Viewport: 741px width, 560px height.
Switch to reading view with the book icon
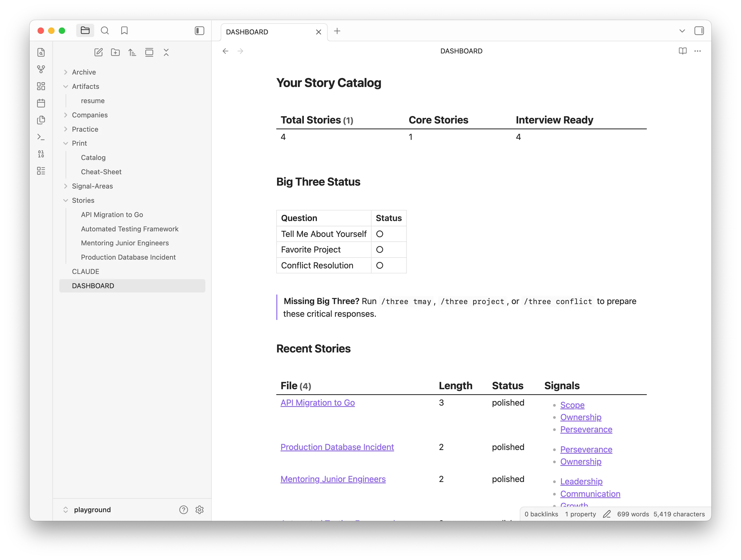pyautogui.click(x=682, y=51)
